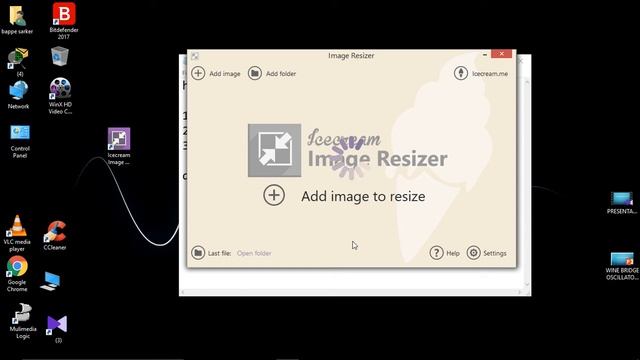Select the Google Chrome desktop icon

click(17, 274)
